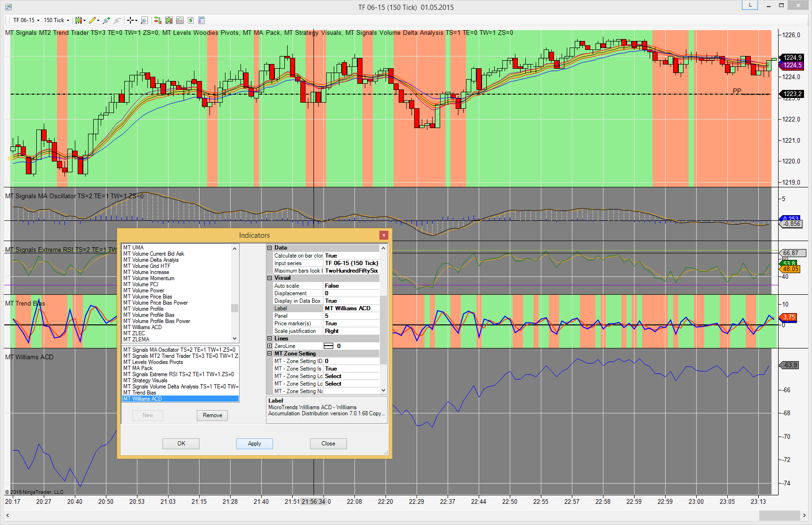Collapse the MT Zone Setting section
This screenshot has height=525, width=812.
tap(270, 354)
